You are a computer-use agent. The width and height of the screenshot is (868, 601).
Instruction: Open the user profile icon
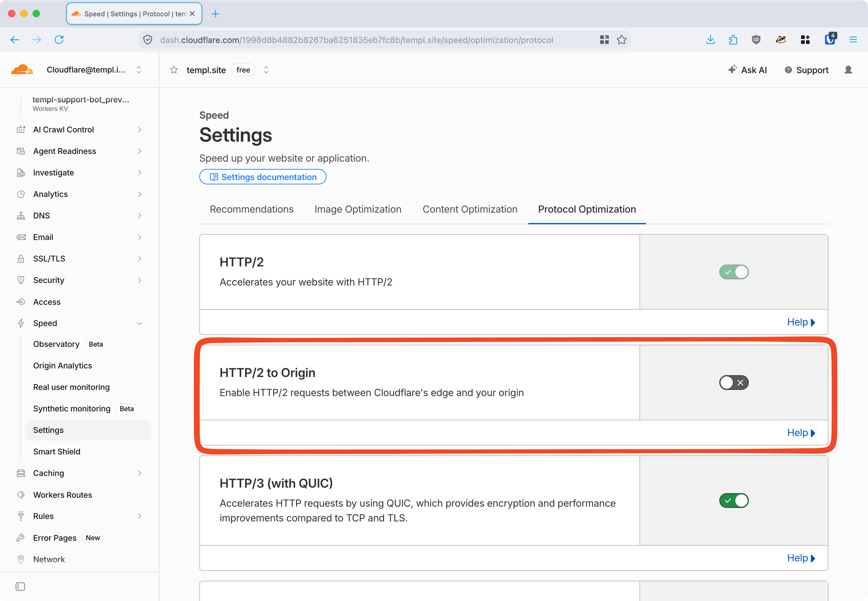(x=848, y=70)
